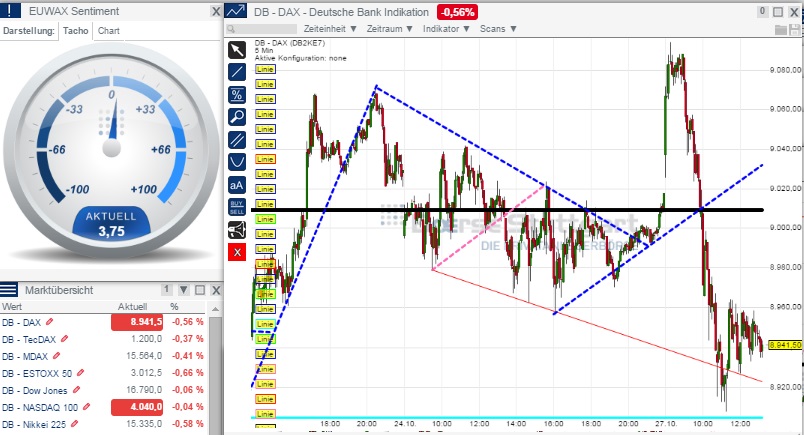Select the DB - TecDAX row name
804x435 pixels.
click(x=29, y=339)
